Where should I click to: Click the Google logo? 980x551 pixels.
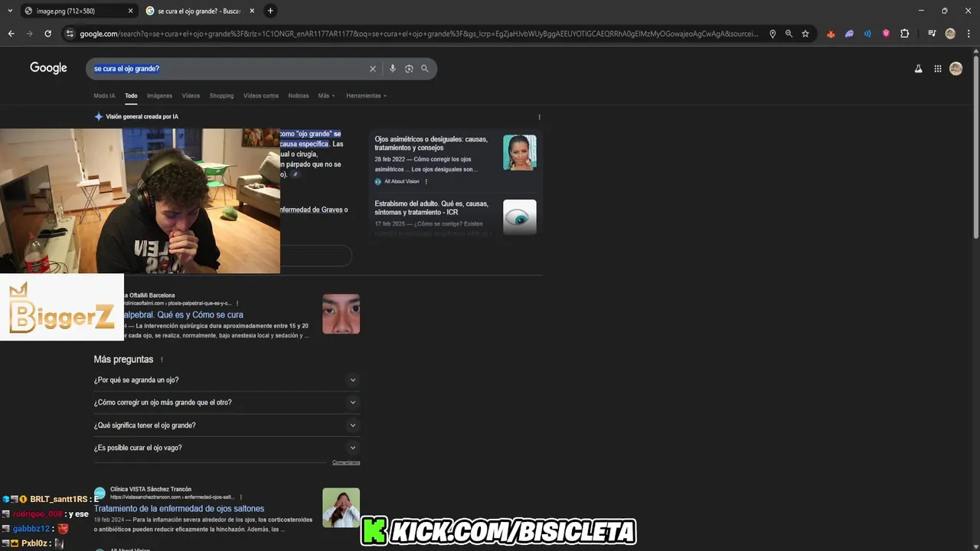point(48,68)
